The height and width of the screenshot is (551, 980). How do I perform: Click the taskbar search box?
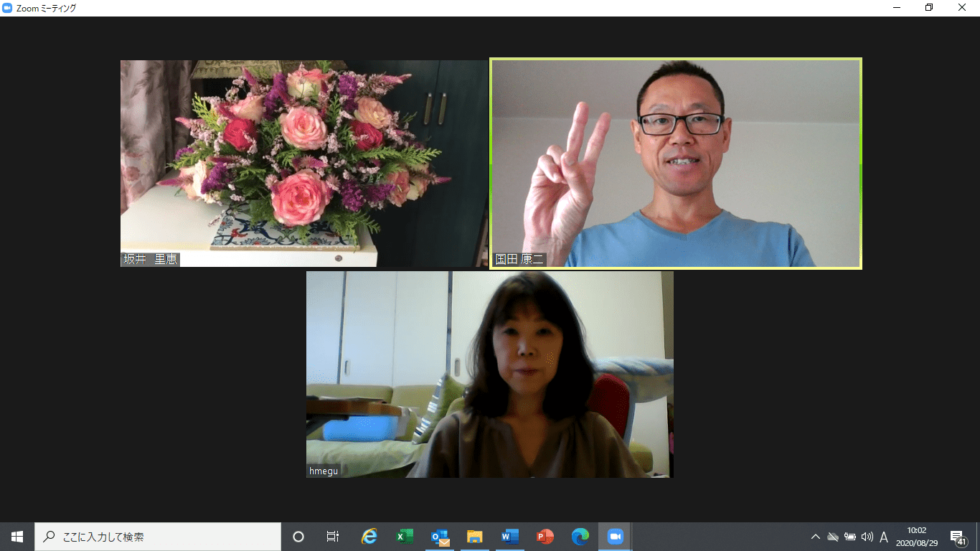(x=158, y=537)
